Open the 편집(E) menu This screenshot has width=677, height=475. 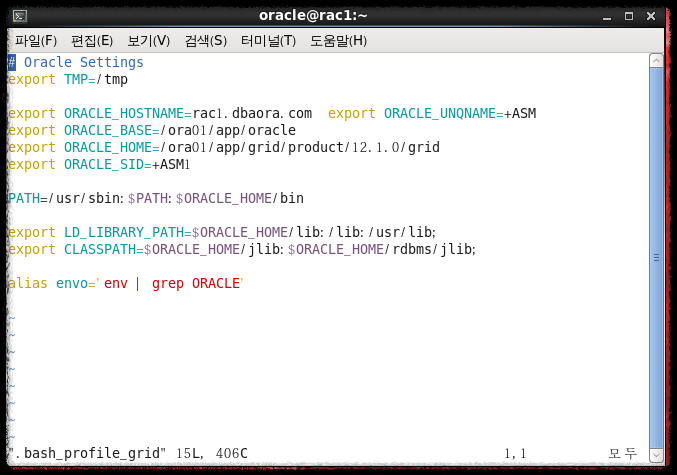pos(92,41)
